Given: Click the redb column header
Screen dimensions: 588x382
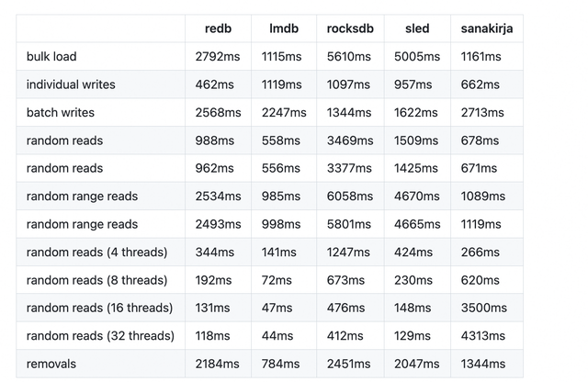Looking at the screenshot, I should [x=218, y=28].
